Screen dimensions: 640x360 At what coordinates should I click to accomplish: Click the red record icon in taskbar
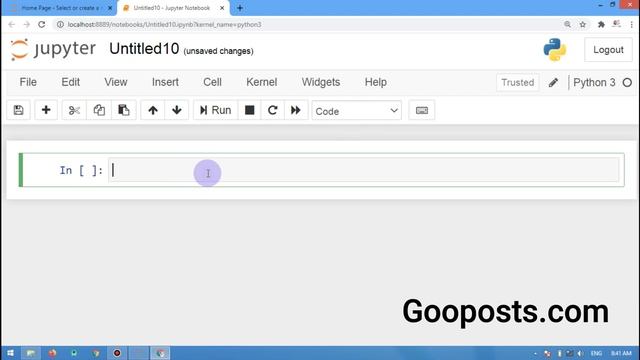pos(117,353)
